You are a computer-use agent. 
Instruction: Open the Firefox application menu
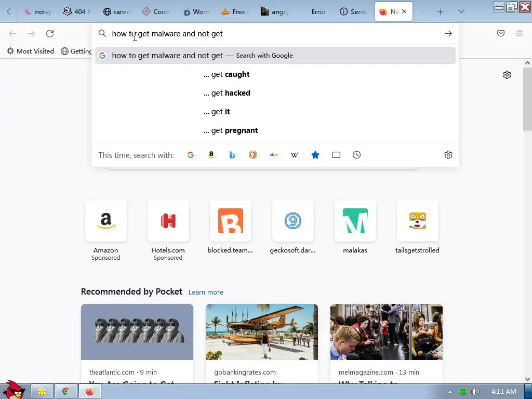pyautogui.click(x=520, y=33)
